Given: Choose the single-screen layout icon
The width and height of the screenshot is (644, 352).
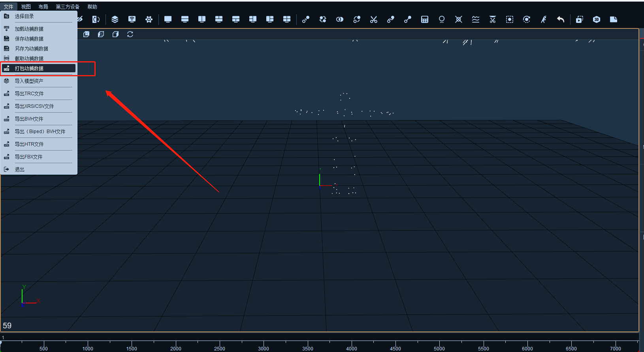Looking at the screenshot, I should pos(168,19).
